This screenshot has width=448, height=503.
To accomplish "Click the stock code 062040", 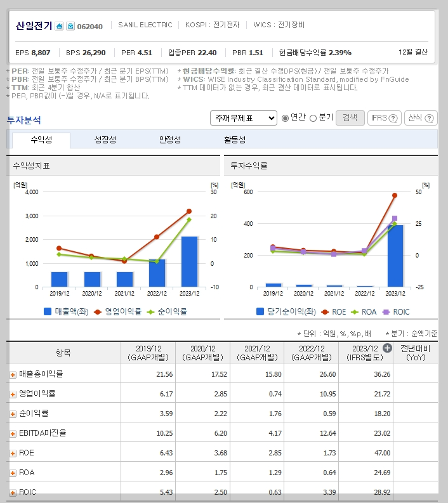I will pyautogui.click(x=90, y=27).
